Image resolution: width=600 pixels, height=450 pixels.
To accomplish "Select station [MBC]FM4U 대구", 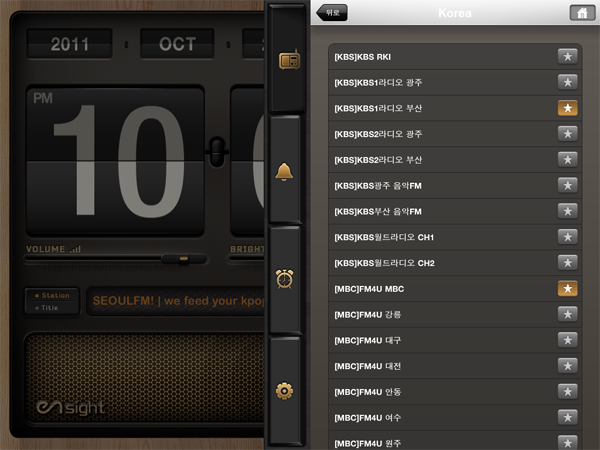I will coord(455,340).
